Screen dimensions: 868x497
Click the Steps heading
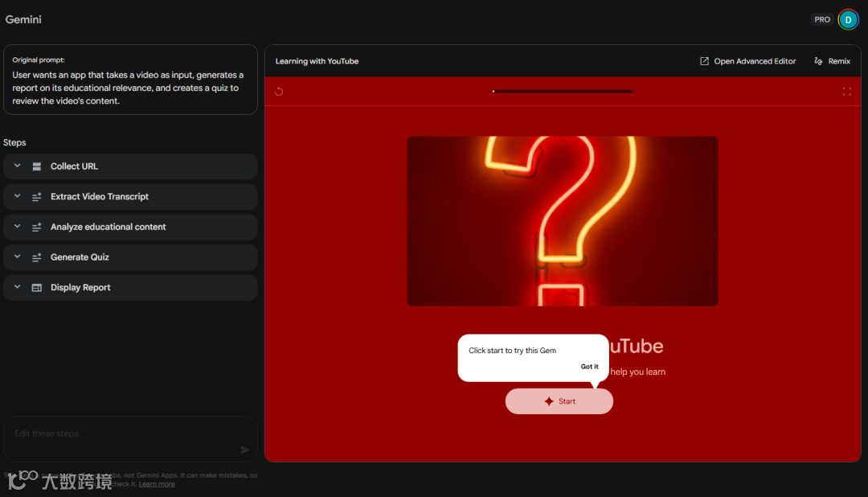tap(14, 142)
